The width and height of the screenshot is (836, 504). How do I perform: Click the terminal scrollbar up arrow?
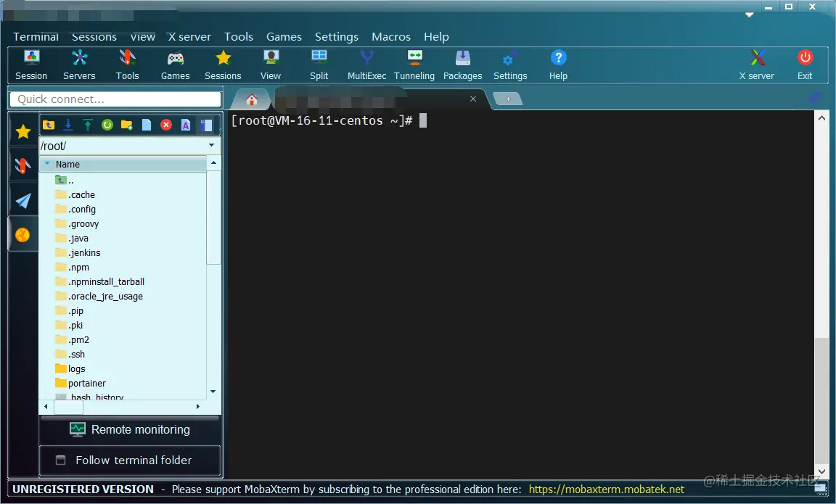(821, 117)
